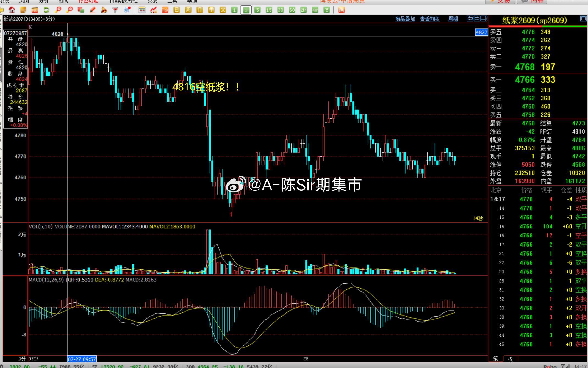The height and width of the screenshot is (368, 588).
Task: Click the 持仓 value 232510
Action: 525,173
